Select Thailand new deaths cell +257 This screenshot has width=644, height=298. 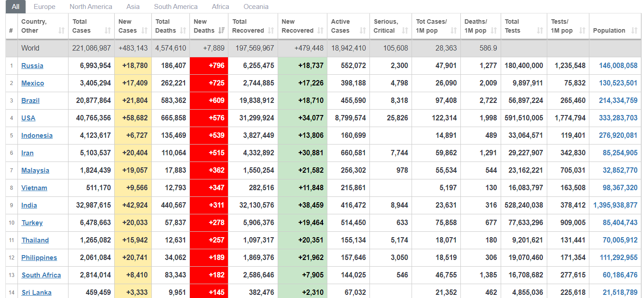click(209, 240)
